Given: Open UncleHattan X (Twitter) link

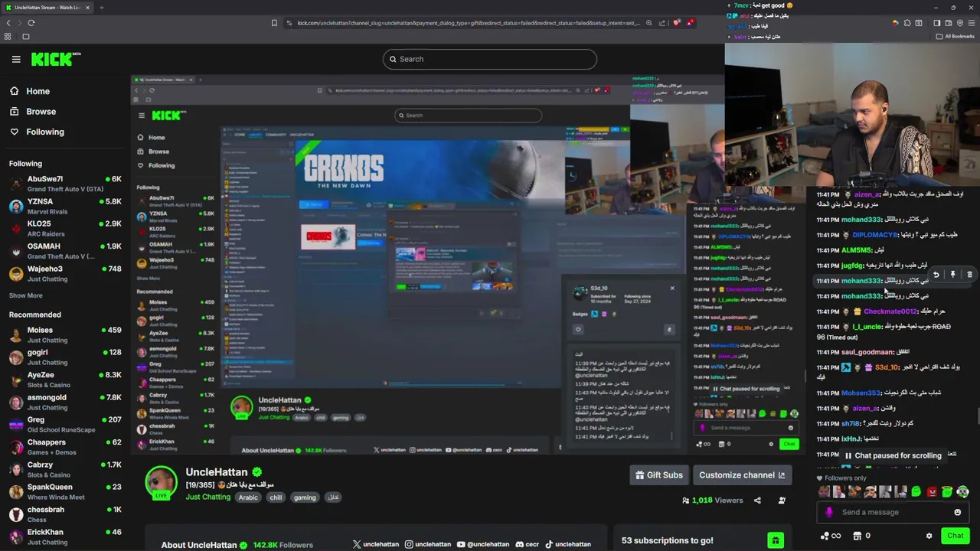Looking at the screenshot, I should coord(376,545).
